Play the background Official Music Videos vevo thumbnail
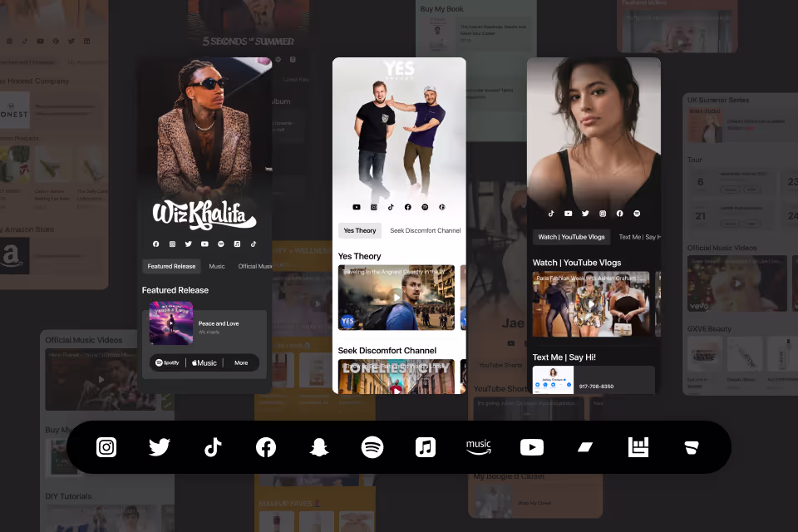Viewport: 798px width, 532px height. point(737,283)
